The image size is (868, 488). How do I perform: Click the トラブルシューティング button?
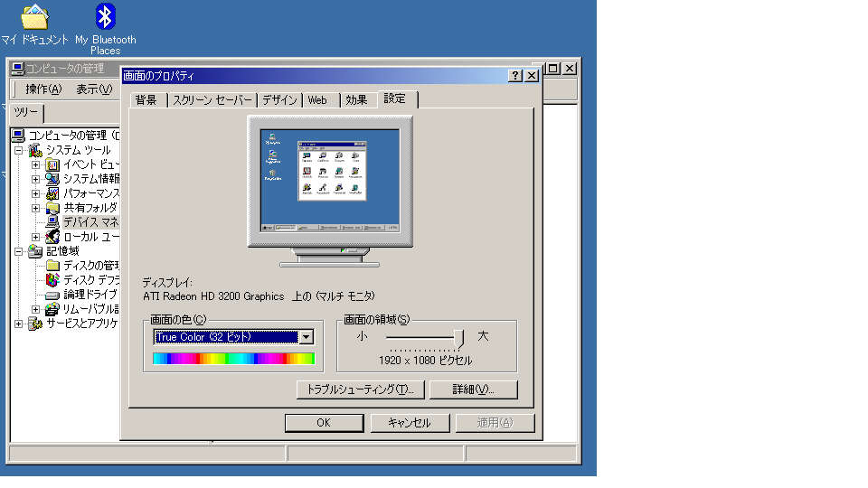(x=360, y=389)
